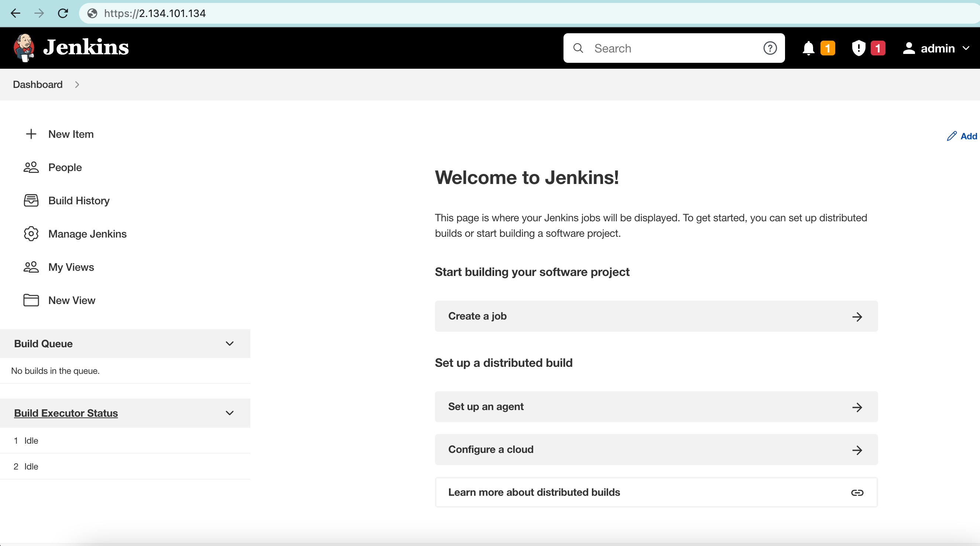
Task: Reload the page
Action: [x=63, y=13]
